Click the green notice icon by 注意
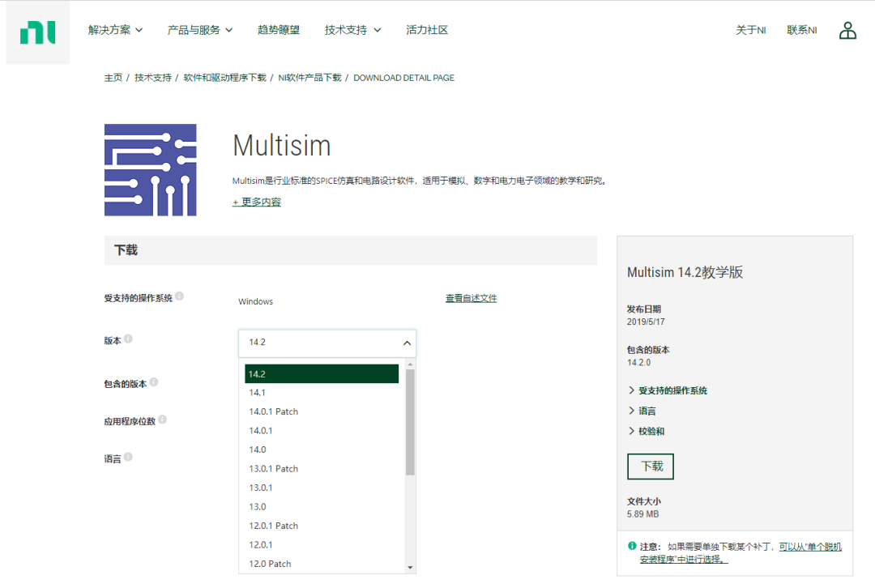Image resolution: width=875 pixels, height=588 pixels. point(632,546)
